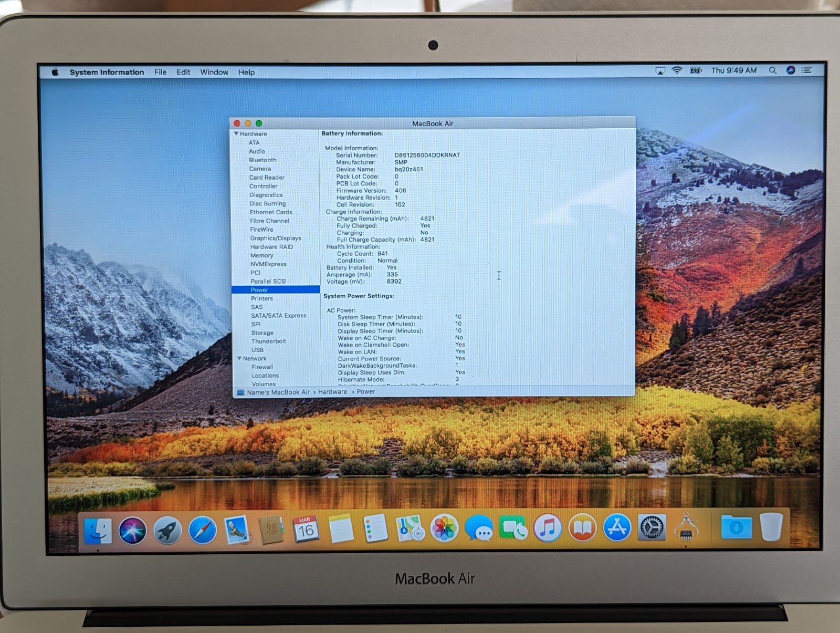Select Camera in the sidebar
840x633 pixels.
click(260, 169)
